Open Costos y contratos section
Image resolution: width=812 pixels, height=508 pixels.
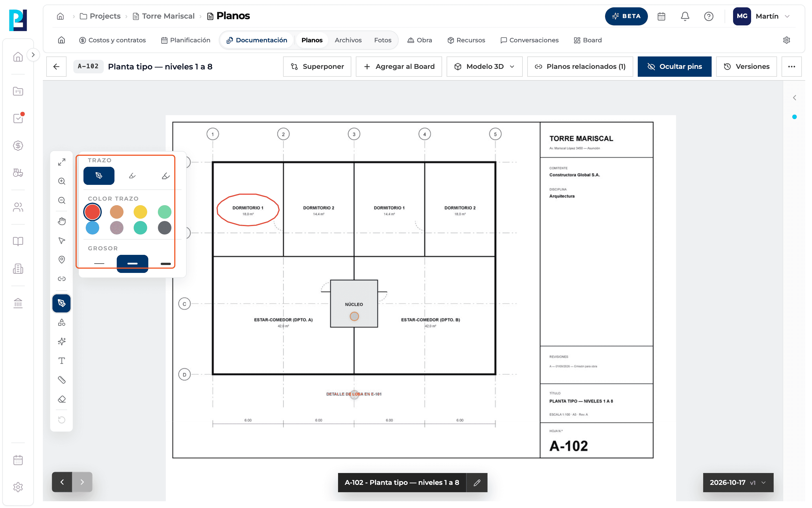pyautogui.click(x=112, y=40)
